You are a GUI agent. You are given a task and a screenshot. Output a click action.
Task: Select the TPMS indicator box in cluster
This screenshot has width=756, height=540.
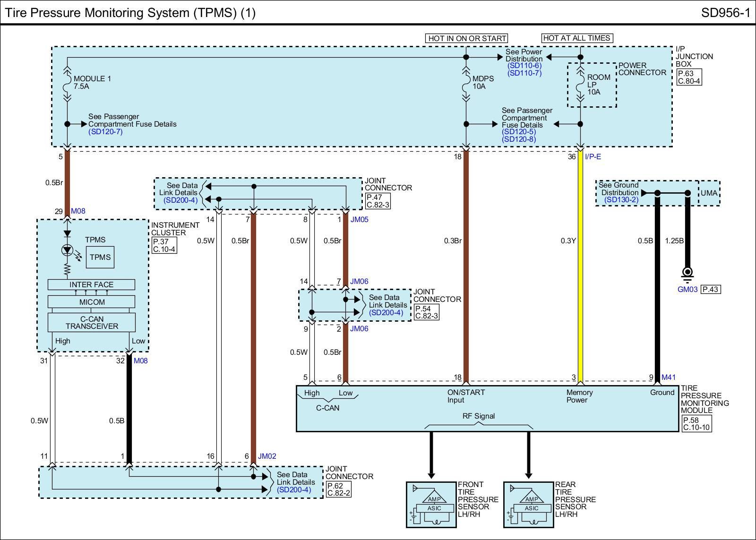[x=100, y=257]
